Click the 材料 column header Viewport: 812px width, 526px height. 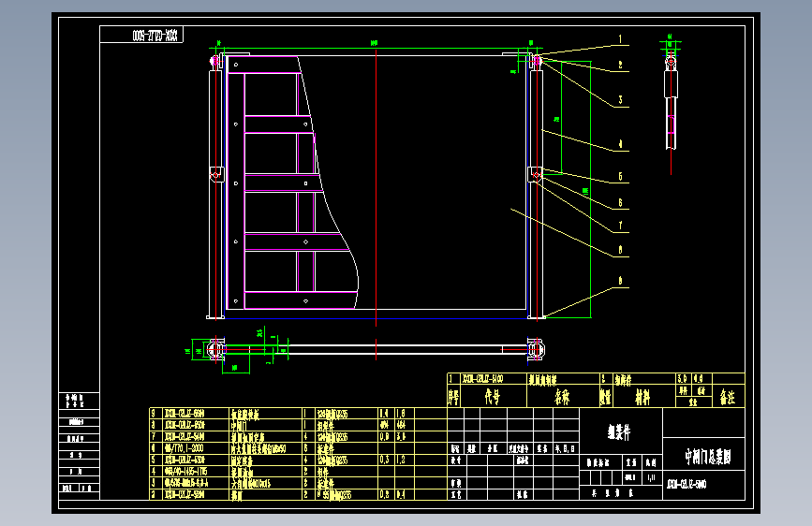pos(642,397)
